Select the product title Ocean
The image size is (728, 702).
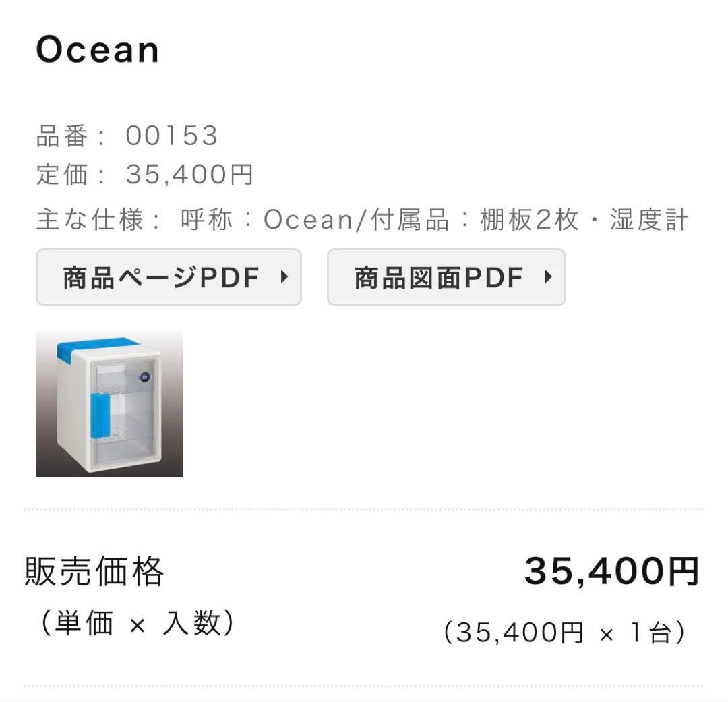[96, 49]
